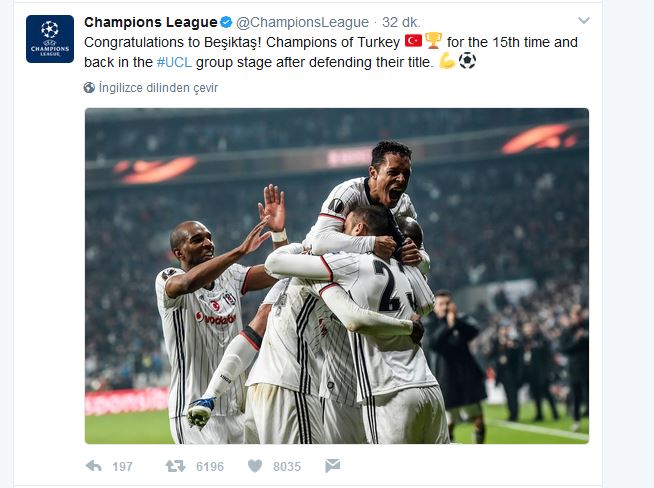This screenshot has width=654, height=488.
Task: Open the Champions League display name
Action: tap(151, 22)
